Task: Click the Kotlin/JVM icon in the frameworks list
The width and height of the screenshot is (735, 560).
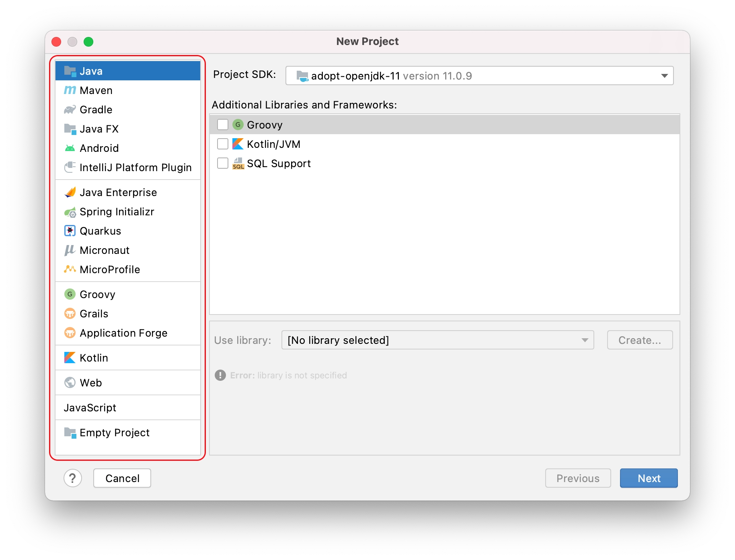Action: 238,144
